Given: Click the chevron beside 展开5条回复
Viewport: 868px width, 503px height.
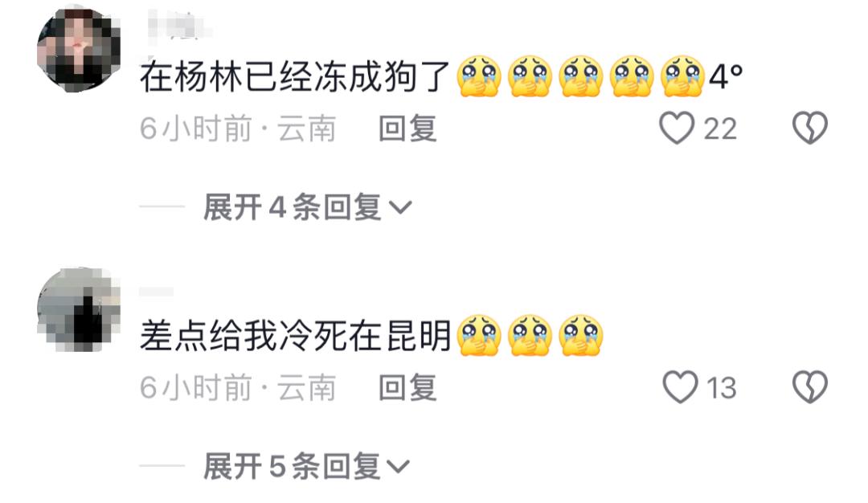Looking at the screenshot, I should click(x=398, y=467).
